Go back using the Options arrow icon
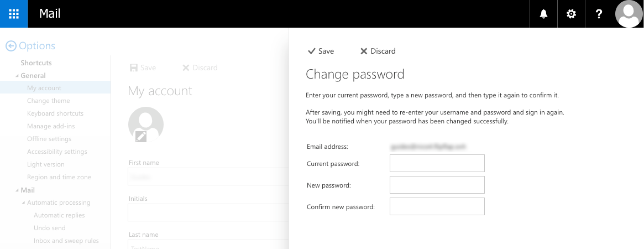 click(x=11, y=46)
